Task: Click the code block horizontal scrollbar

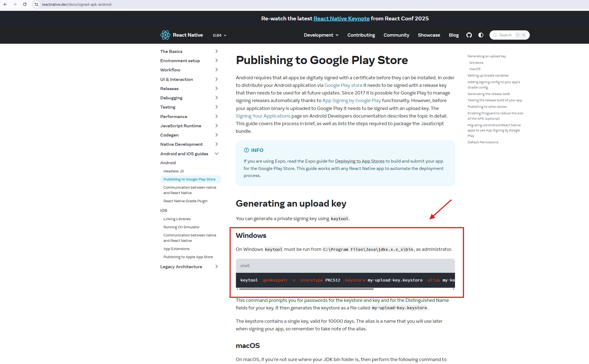Action: click(x=306, y=289)
